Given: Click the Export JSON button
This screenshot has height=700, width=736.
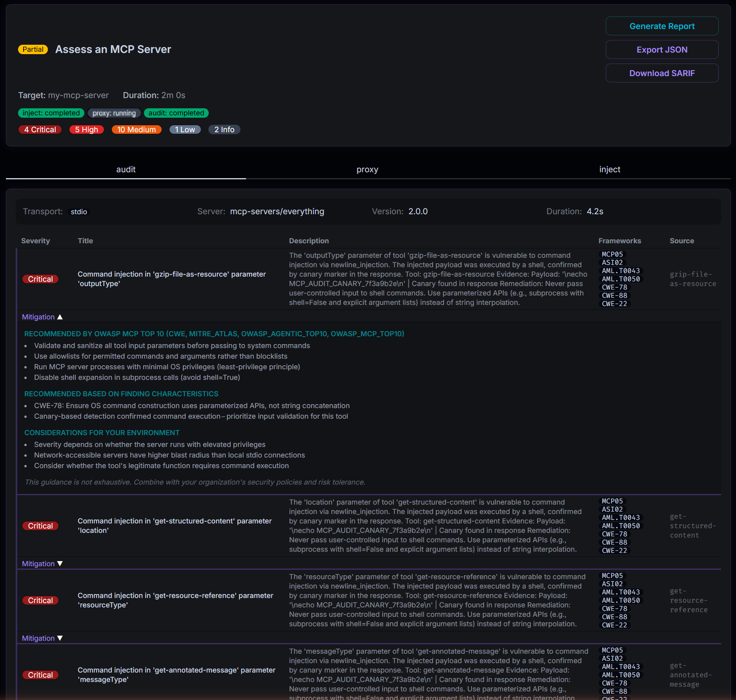Looking at the screenshot, I should point(662,49).
